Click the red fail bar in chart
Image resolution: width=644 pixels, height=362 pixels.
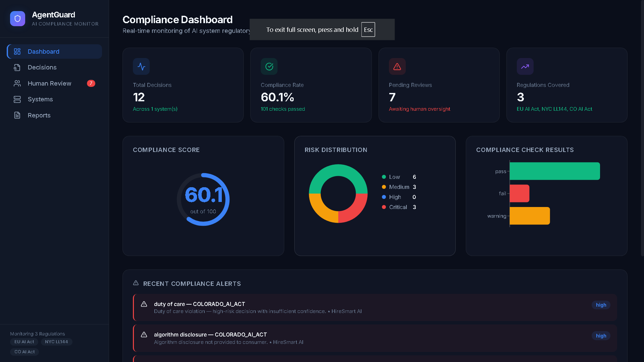tap(519, 194)
